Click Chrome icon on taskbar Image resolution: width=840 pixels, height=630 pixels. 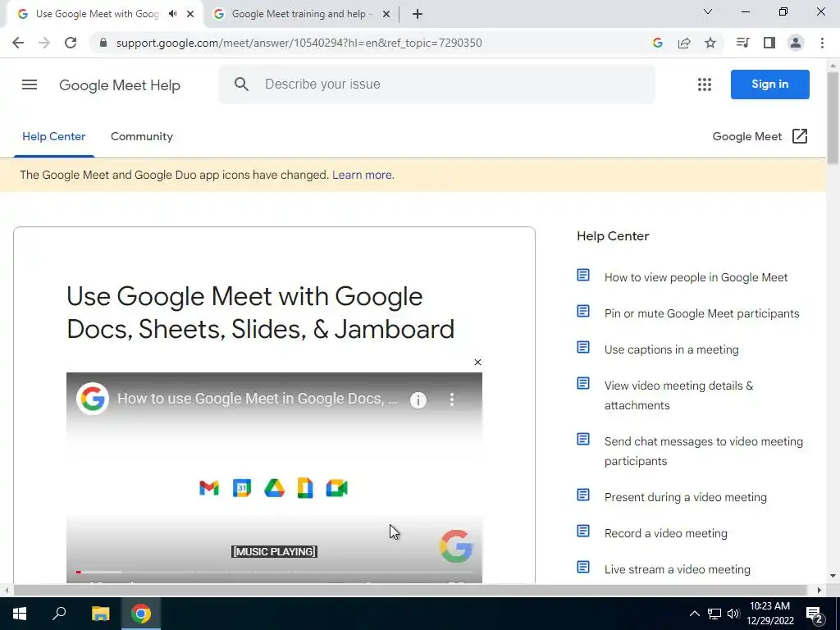point(141,614)
